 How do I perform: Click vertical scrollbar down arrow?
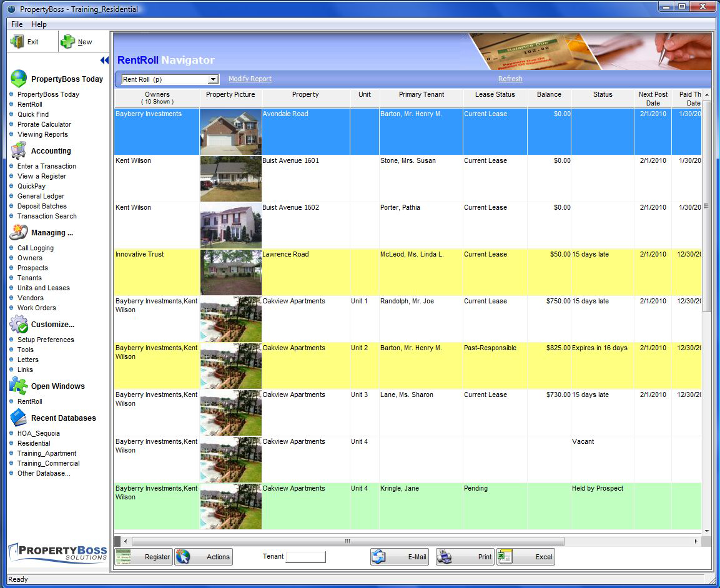coord(707,531)
